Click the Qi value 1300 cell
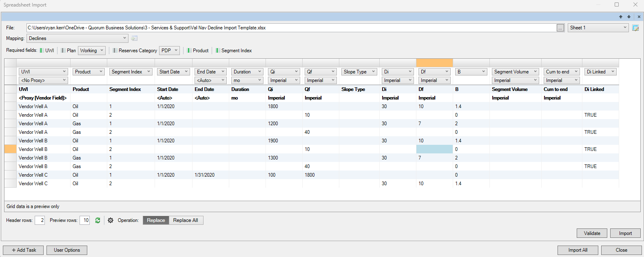 [x=284, y=158]
